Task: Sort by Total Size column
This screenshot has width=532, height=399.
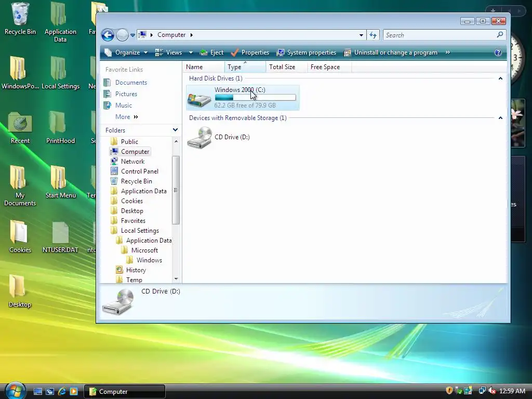Action: (x=287, y=67)
